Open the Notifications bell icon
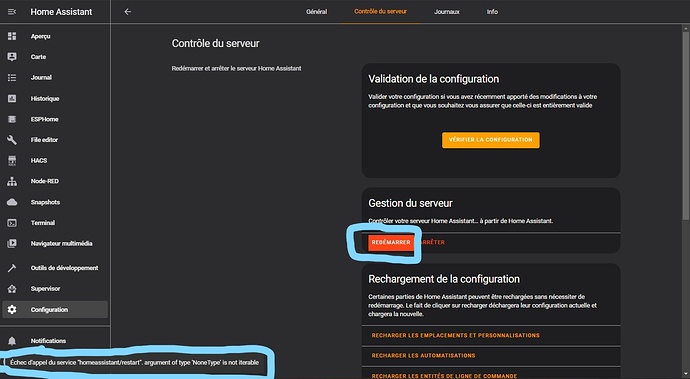 tap(12, 341)
